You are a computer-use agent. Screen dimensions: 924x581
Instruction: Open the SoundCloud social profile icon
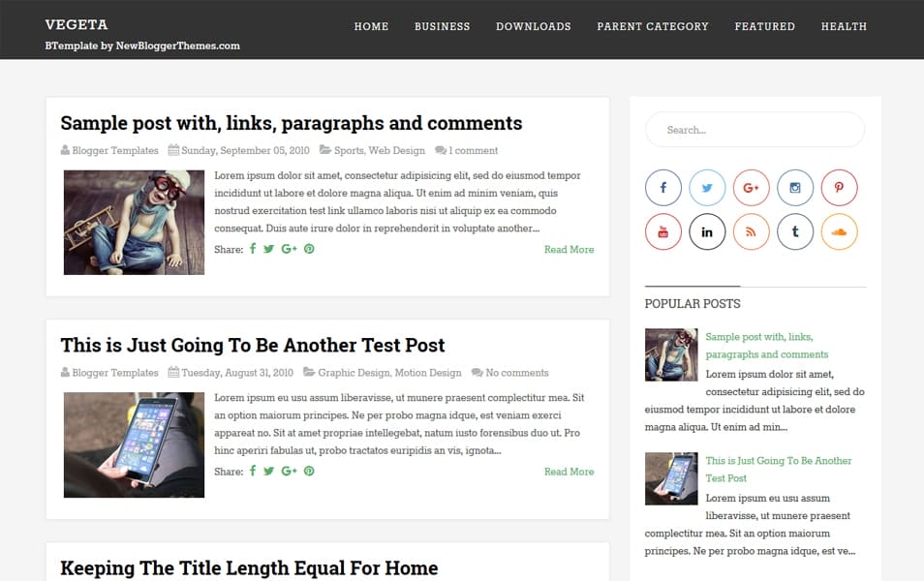tap(839, 231)
